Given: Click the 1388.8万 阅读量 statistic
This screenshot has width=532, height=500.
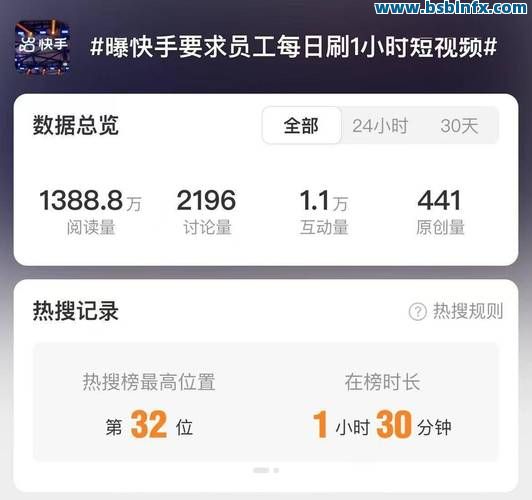Looking at the screenshot, I should point(91,212).
